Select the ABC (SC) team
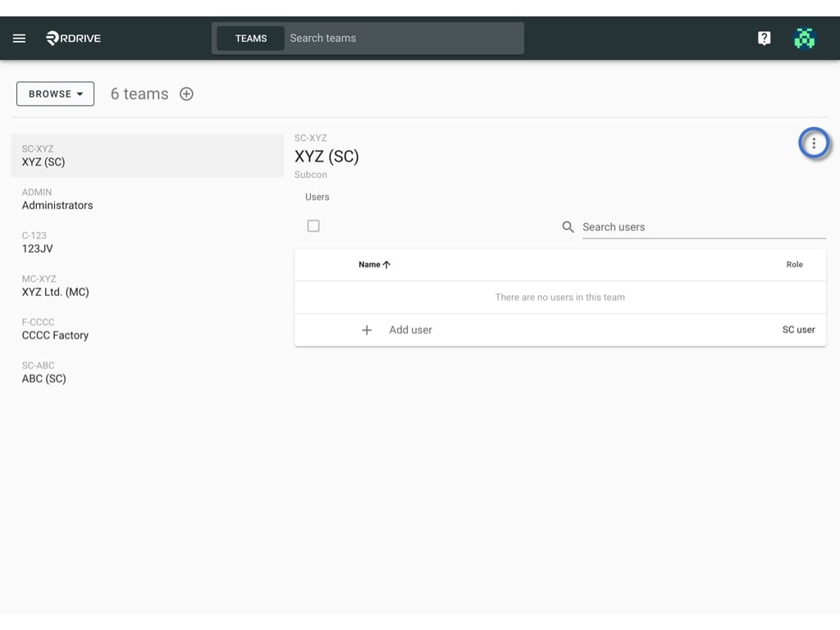 coord(148,372)
